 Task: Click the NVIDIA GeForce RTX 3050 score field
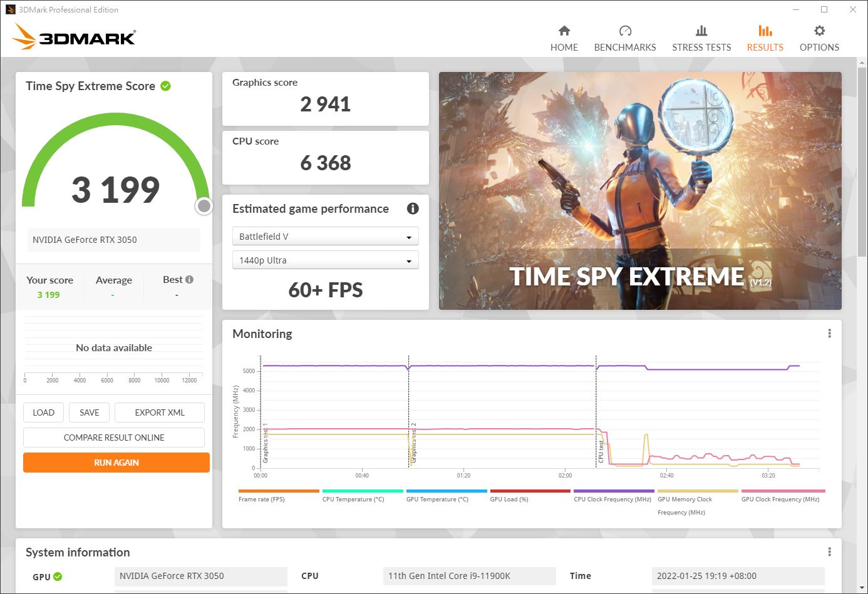[113, 240]
